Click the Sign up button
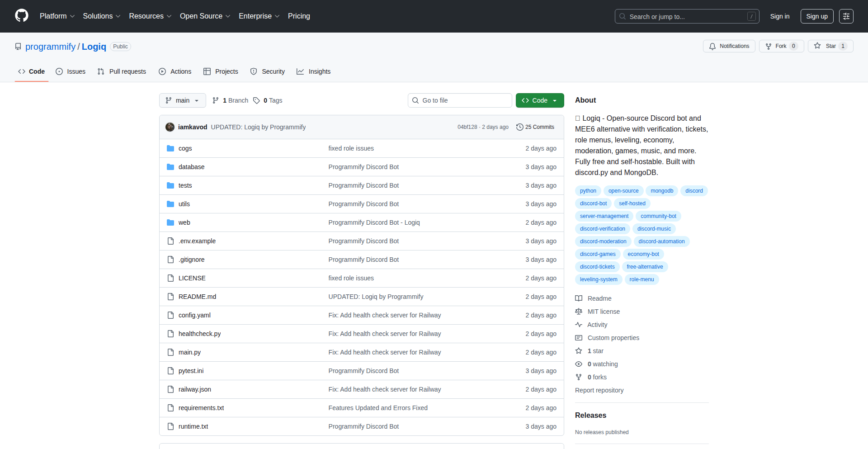The image size is (868, 449). coord(816,16)
